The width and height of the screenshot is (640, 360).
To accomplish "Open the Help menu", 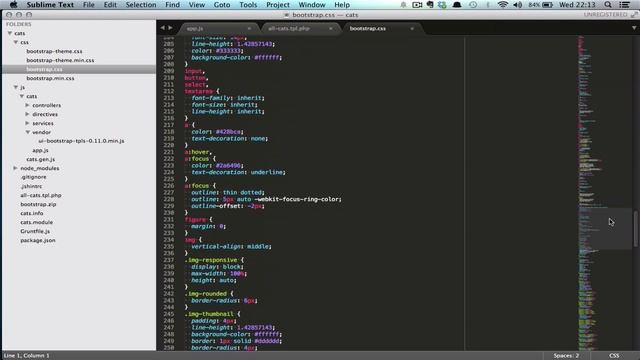I will coord(342,5).
